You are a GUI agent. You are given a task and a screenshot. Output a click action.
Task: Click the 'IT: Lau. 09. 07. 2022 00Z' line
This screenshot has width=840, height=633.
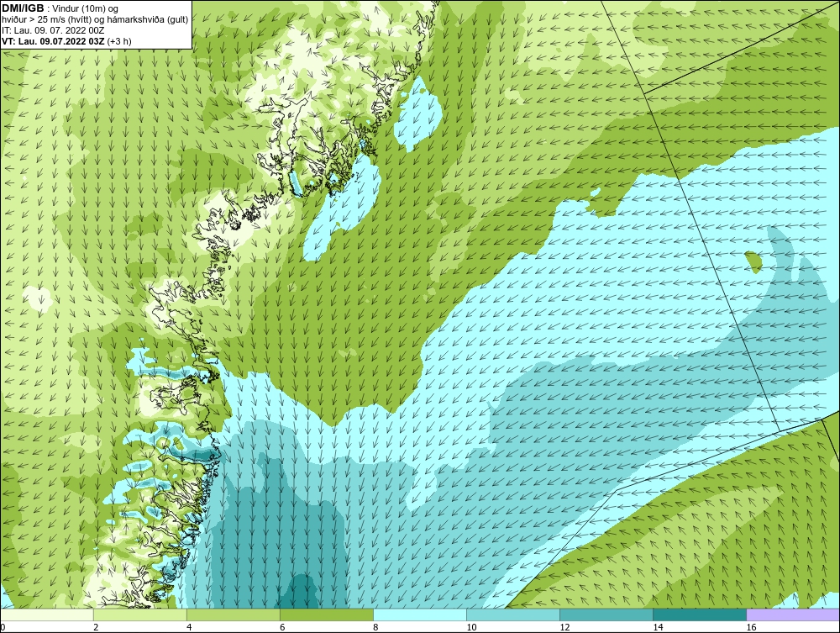click(53, 30)
